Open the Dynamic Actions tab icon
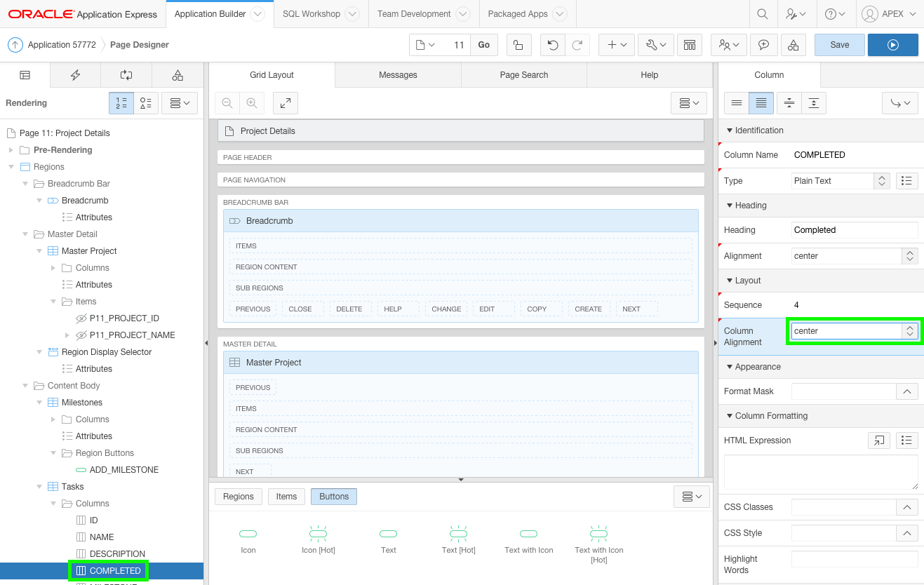Image resolution: width=924 pixels, height=585 pixels. click(76, 75)
